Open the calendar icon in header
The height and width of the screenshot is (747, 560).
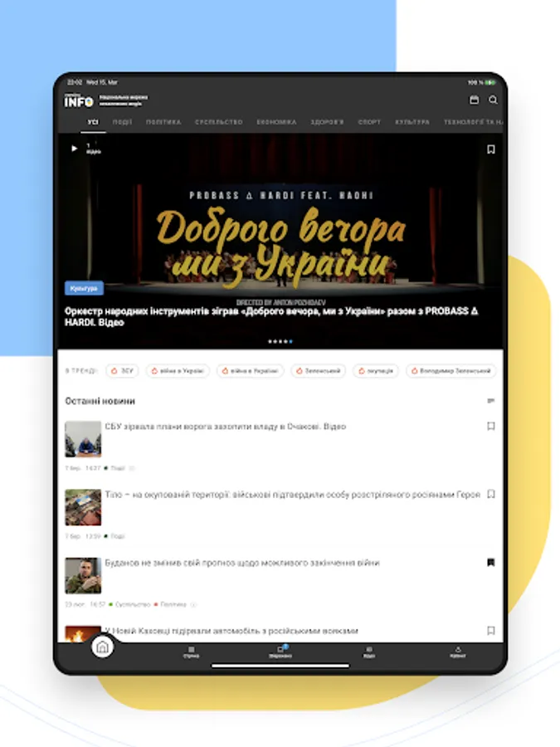point(474,100)
